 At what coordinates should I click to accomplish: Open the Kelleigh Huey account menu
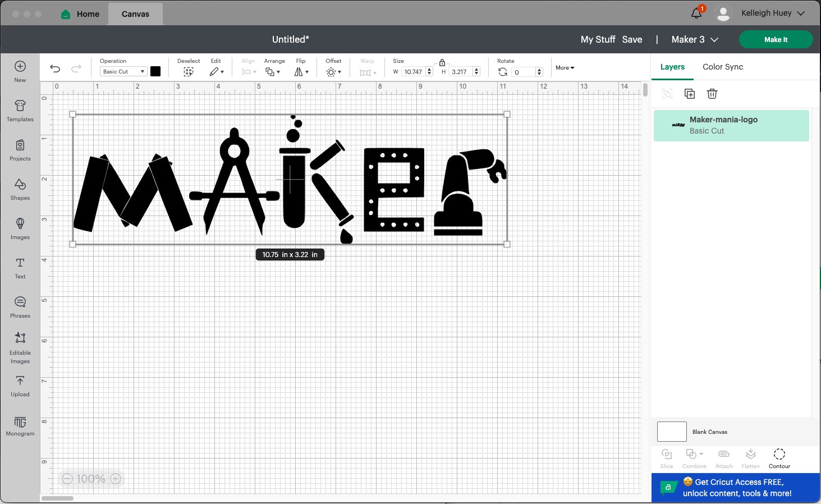click(773, 13)
